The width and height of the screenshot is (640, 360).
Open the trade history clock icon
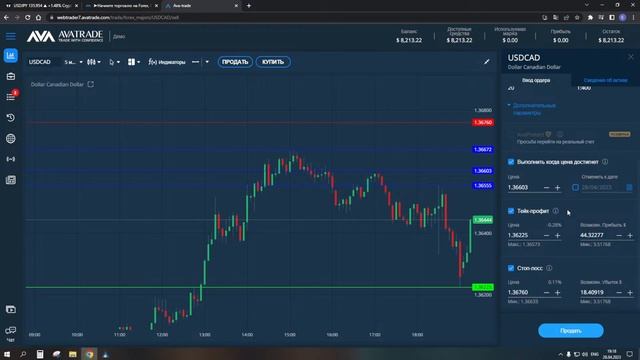[x=11, y=118]
